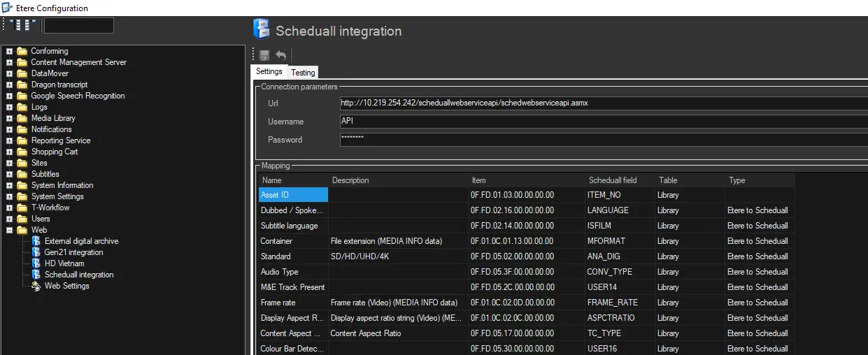This screenshot has height=355, width=868.
Task: Select the Asset ID mapping row
Action: tap(293, 195)
